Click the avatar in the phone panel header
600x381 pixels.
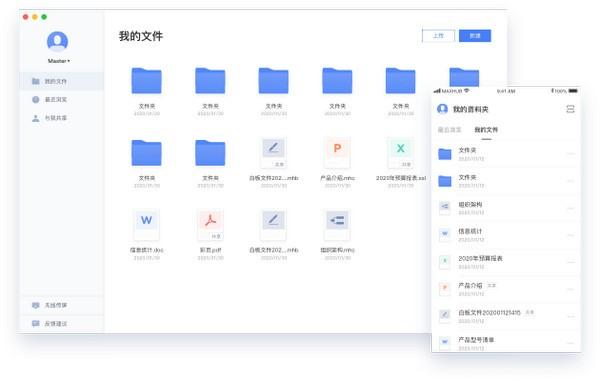pos(442,109)
